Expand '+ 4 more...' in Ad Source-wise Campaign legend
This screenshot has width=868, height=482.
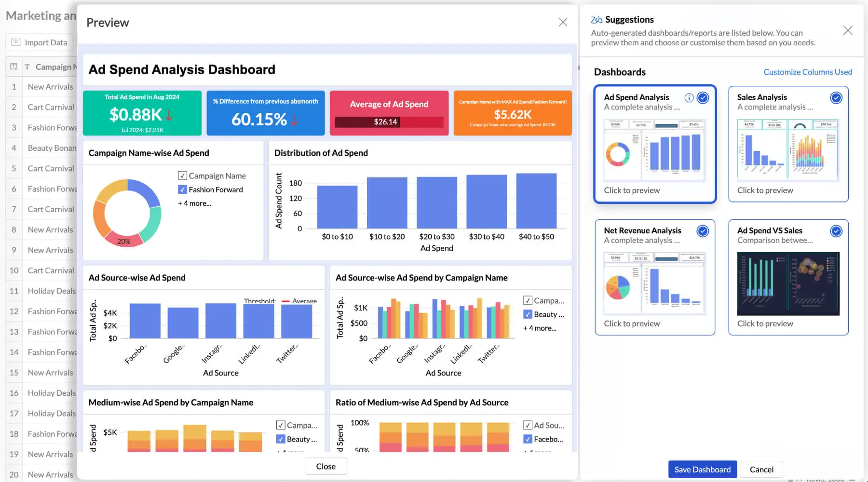[x=540, y=328]
